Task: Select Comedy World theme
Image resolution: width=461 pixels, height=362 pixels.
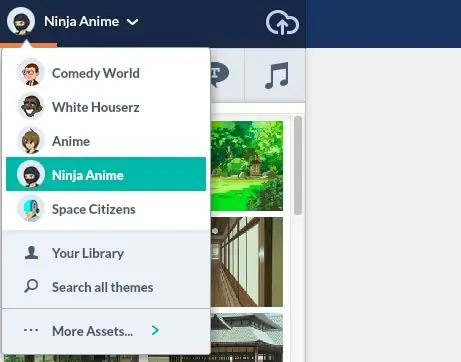Action: tap(106, 73)
